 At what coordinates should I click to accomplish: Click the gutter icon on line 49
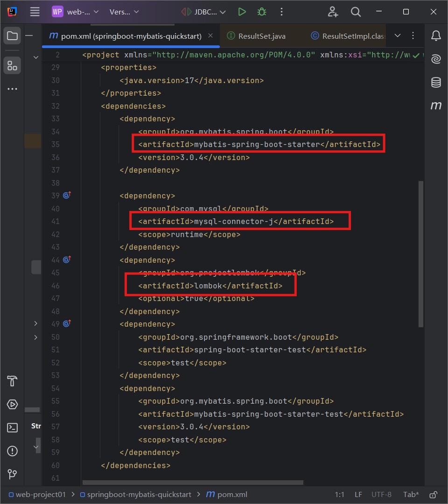[x=67, y=323]
